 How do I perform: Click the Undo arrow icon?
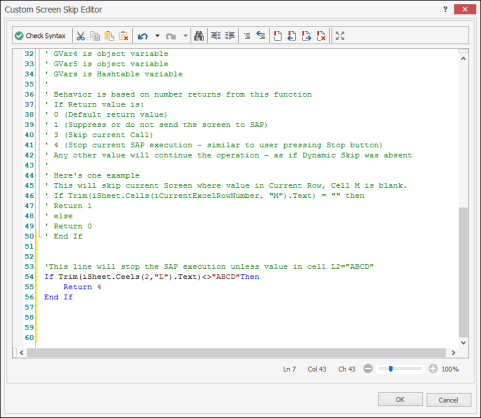coord(143,36)
